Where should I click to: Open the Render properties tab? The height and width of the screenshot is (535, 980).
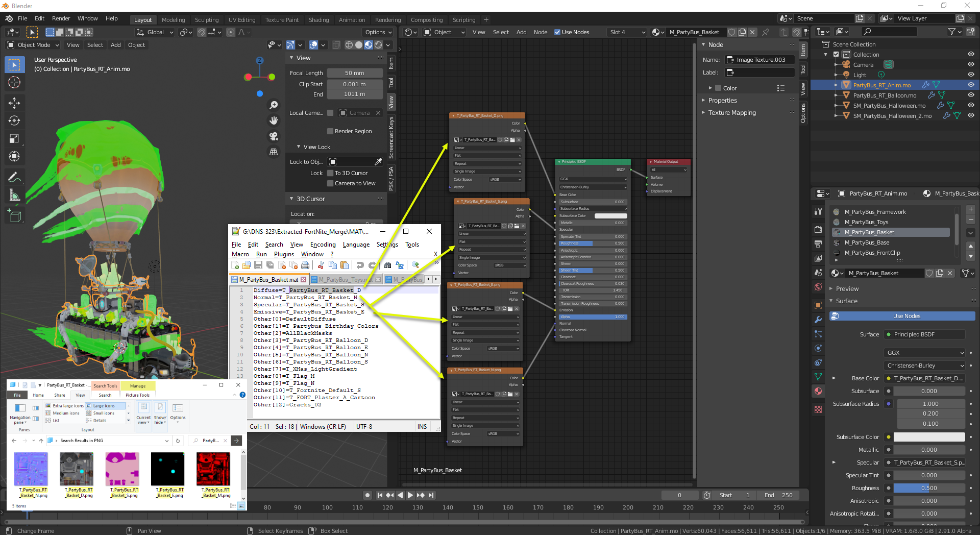click(x=818, y=230)
